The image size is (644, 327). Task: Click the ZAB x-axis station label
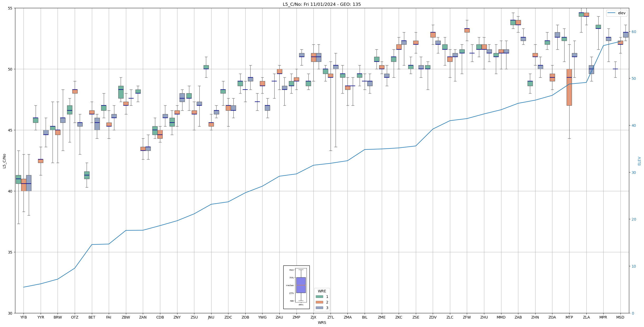[x=518, y=317]
